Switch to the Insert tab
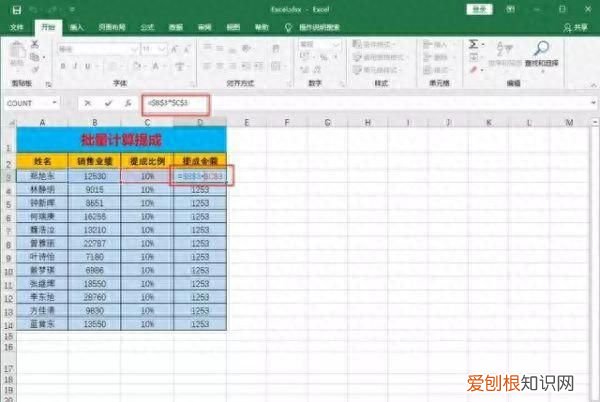The height and width of the screenshot is (402, 600). pos(77,28)
